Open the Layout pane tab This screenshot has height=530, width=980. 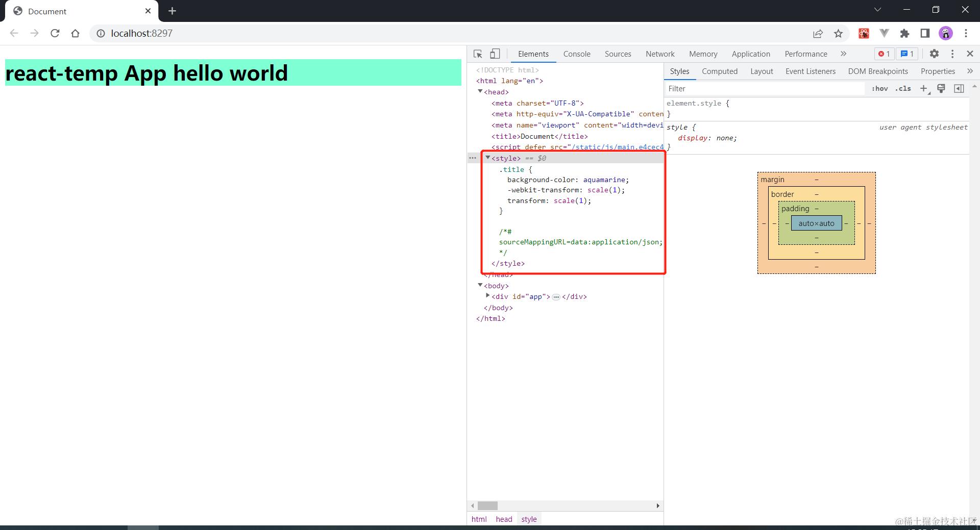pos(762,71)
